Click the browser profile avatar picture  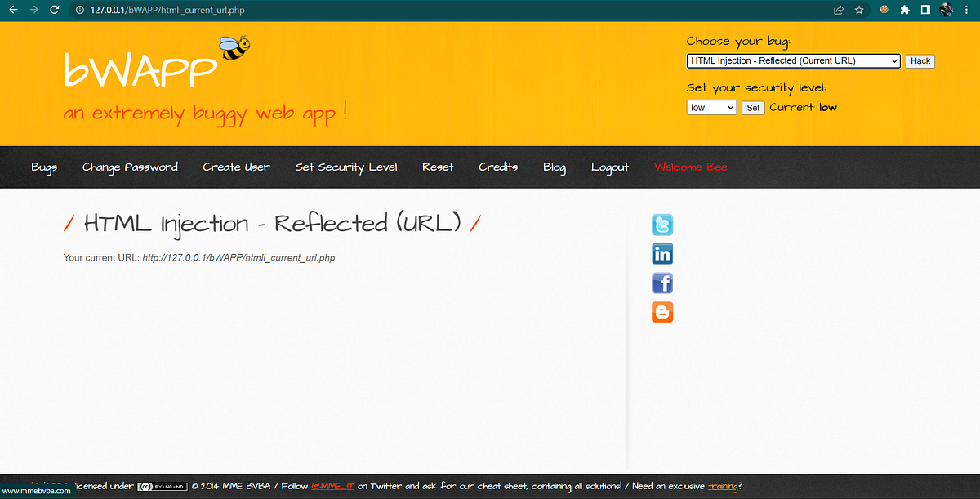pos(945,10)
